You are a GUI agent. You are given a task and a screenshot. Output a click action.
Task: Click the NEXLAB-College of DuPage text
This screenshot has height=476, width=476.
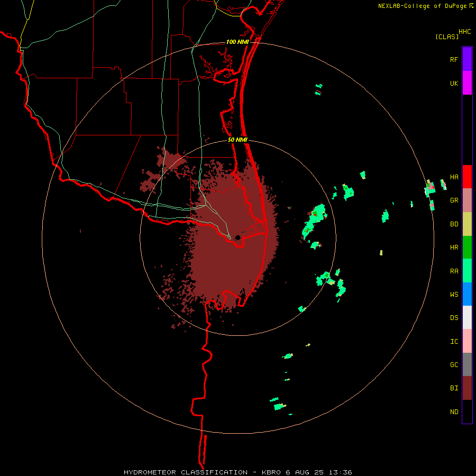[422, 6]
